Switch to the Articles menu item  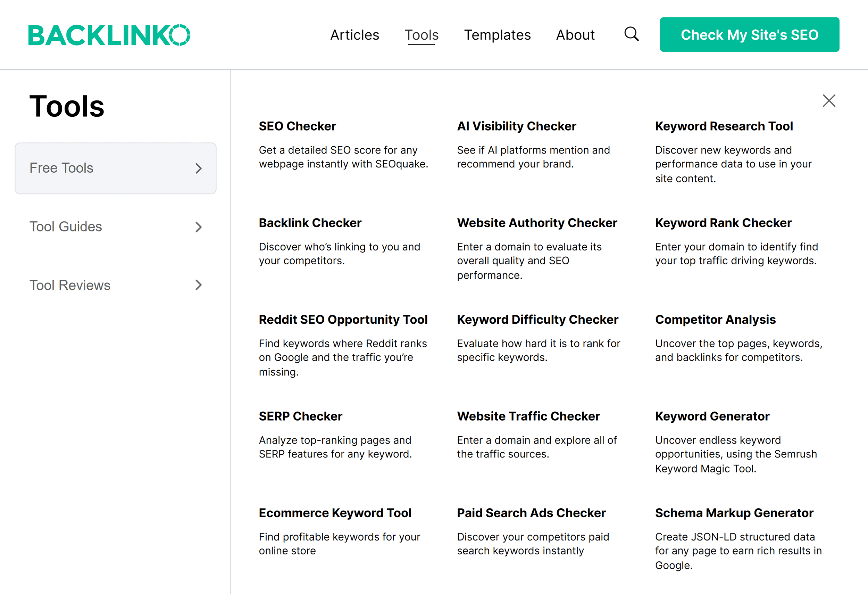click(355, 35)
